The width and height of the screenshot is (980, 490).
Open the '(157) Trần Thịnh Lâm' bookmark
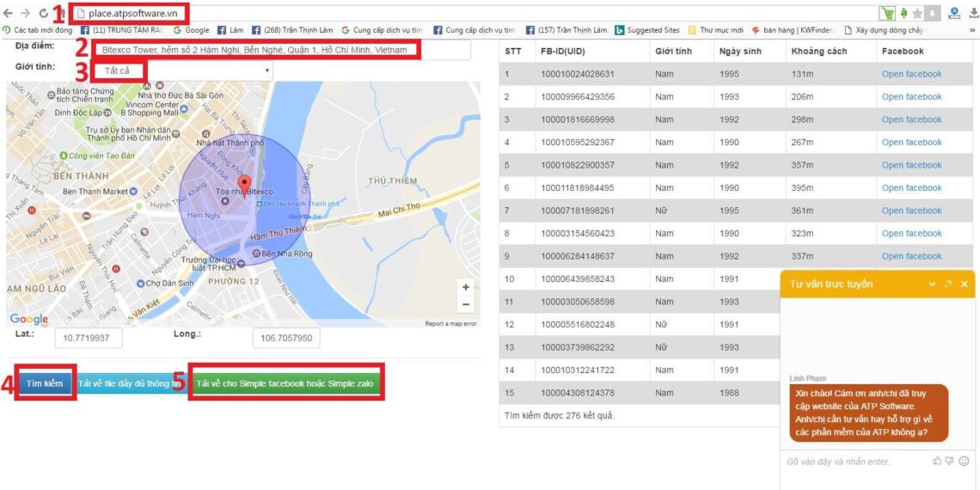(567, 30)
